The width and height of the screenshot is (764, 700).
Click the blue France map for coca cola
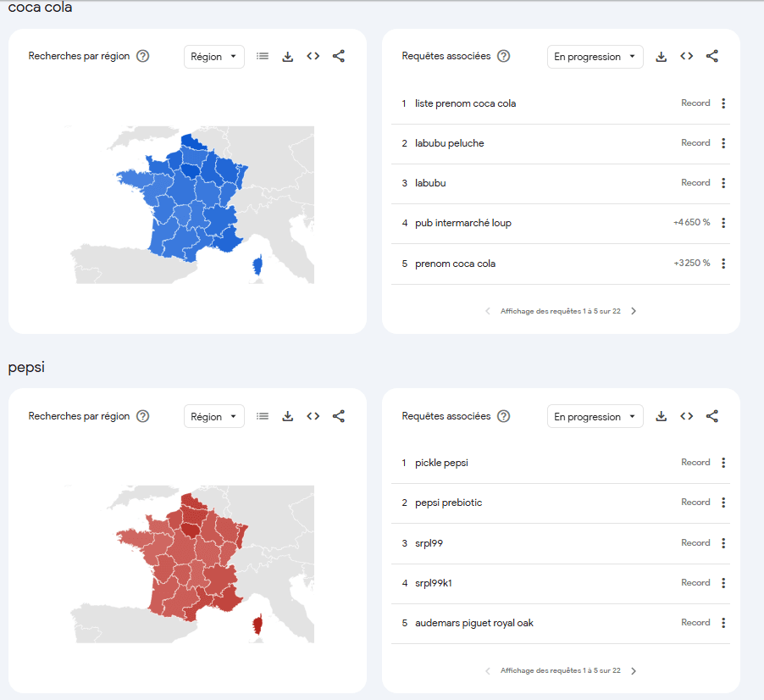(x=190, y=205)
